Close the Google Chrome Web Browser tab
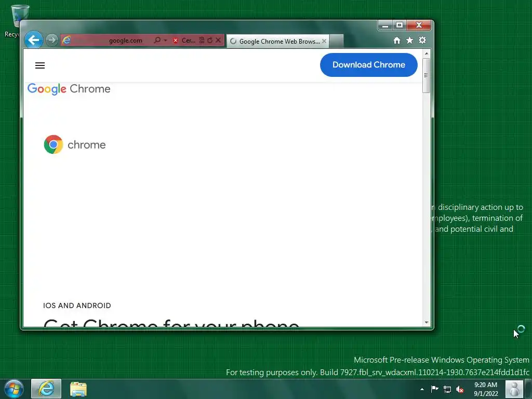 [324, 41]
